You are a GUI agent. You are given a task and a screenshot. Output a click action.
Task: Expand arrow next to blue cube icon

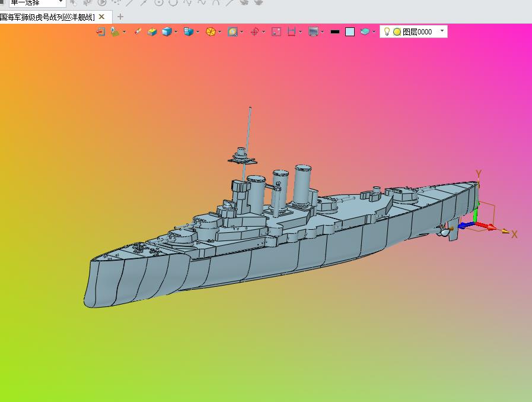(176, 32)
